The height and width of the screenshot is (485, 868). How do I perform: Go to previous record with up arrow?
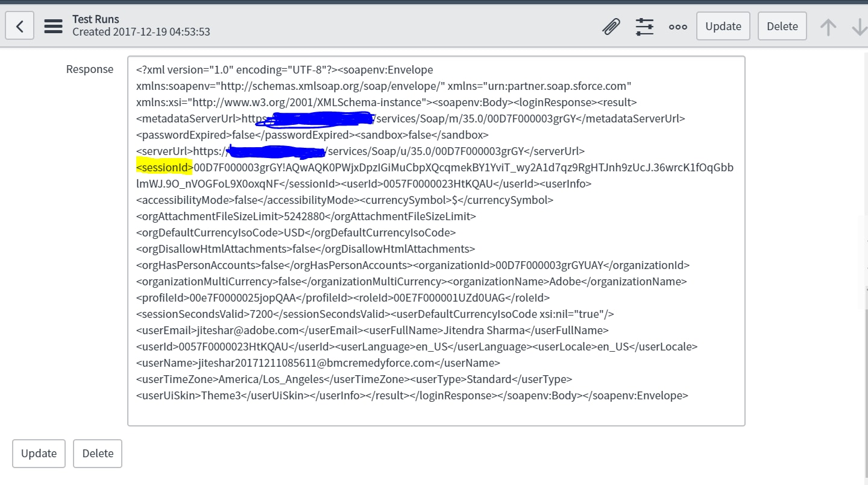(828, 27)
